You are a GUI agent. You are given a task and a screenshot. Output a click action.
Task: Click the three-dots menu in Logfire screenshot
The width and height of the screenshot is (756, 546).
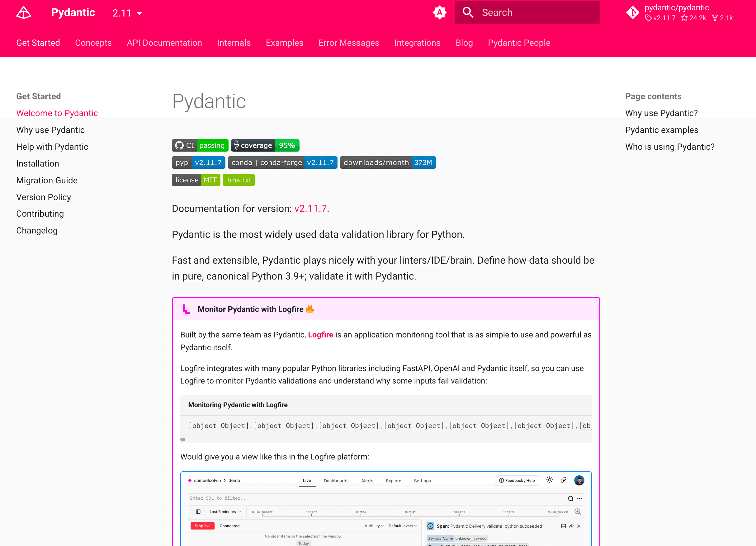tap(580, 499)
